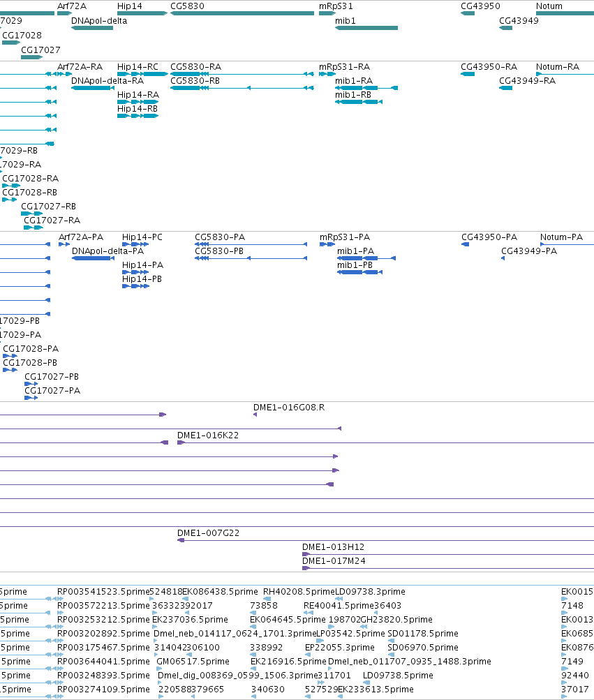Select transcript CG43949-RA label
This screenshot has height=700, width=594.
click(527, 81)
